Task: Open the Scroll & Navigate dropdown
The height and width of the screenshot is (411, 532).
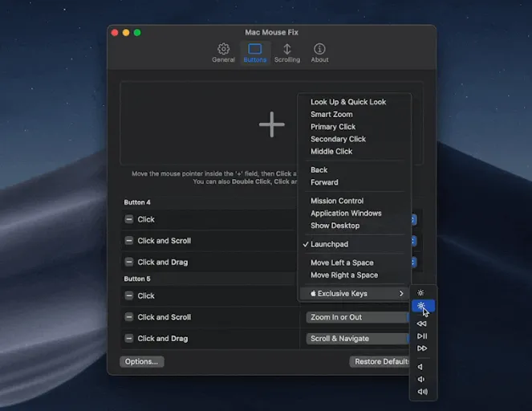Action: tap(358, 339)
